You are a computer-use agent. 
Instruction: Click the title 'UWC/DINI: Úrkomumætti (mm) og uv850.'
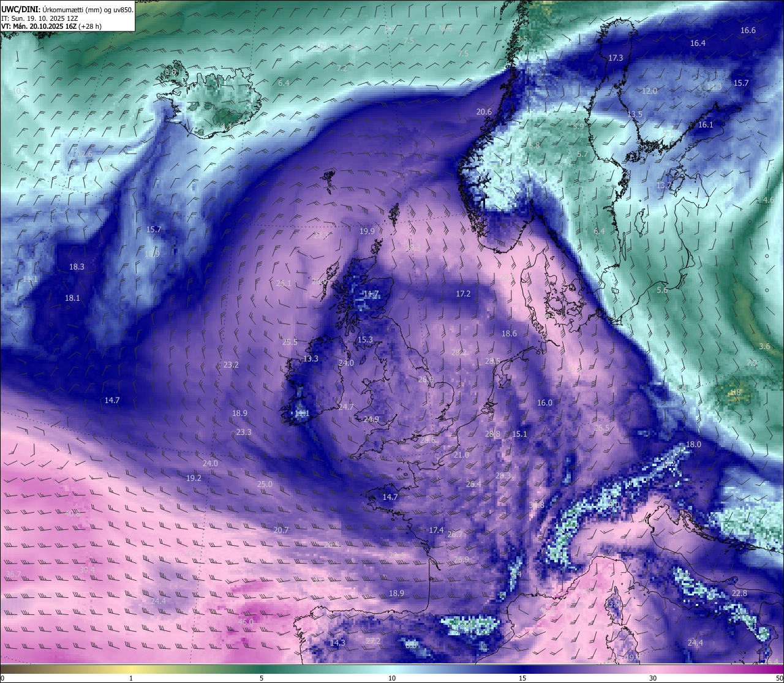pyautogui.click(x=67, y=10)
